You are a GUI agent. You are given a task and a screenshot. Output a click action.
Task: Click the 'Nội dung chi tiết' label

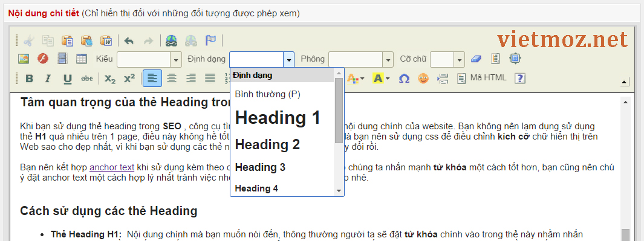(x=44, y=13)
